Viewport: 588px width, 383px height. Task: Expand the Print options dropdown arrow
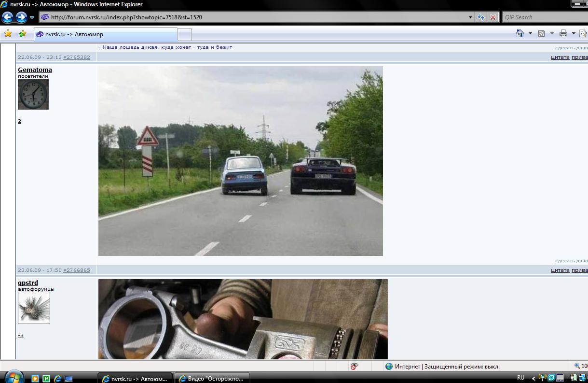[574, 34]
